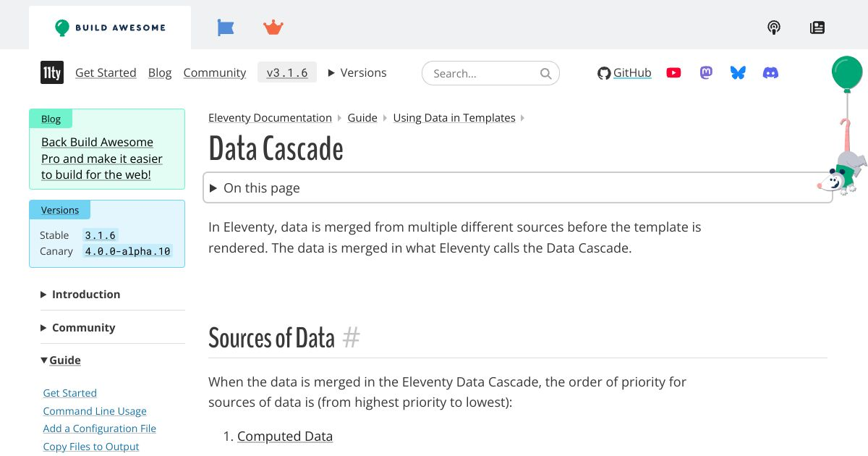Open Using Data in Templates breadcrumb
This screenshot has height=456, width=868.
[454, 117]
